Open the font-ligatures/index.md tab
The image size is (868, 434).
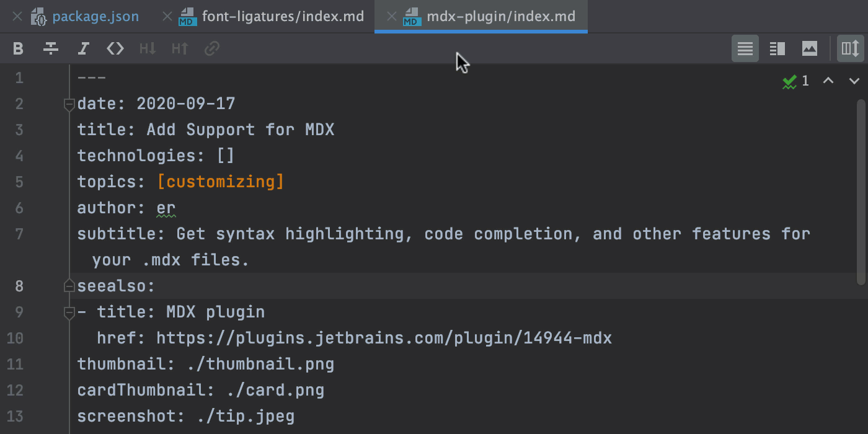(x=283, y=17)
